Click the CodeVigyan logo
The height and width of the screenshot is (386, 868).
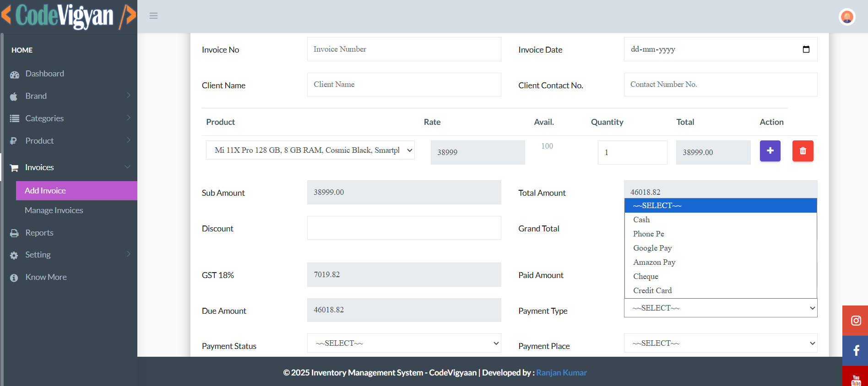[x=69, y=16]
